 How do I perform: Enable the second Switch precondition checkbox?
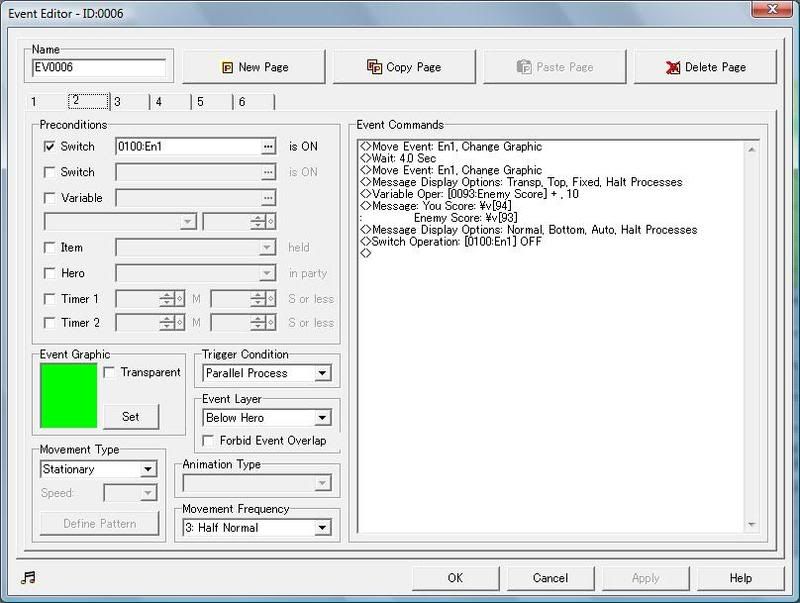pos(49,172)
